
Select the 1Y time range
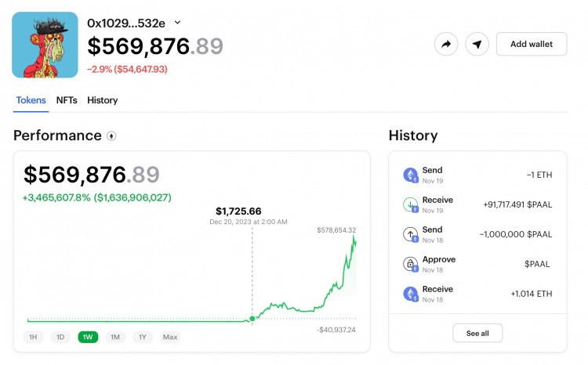click(142, 337)
